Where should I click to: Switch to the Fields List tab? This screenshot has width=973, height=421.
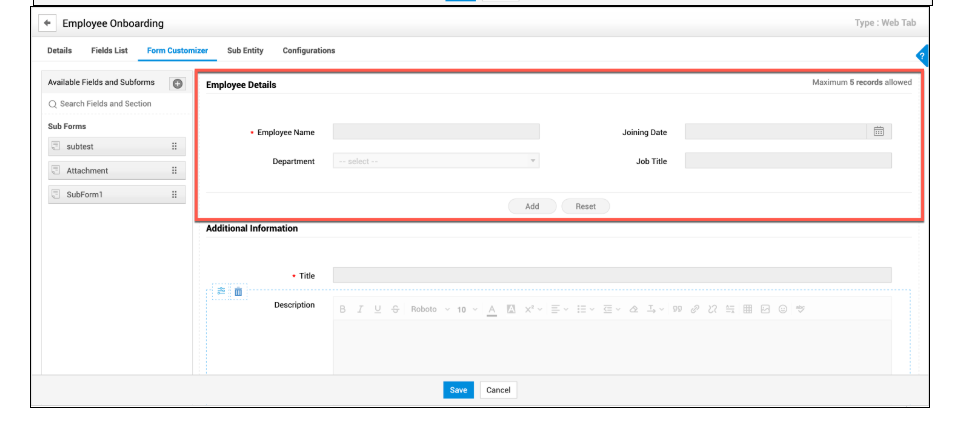(x=110, y=51)
